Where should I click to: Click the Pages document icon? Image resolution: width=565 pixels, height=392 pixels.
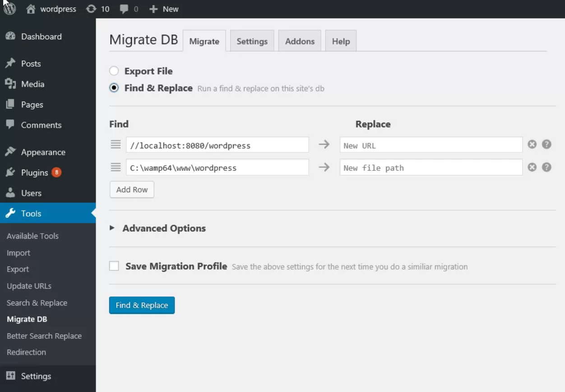click(x=10, y=104)
